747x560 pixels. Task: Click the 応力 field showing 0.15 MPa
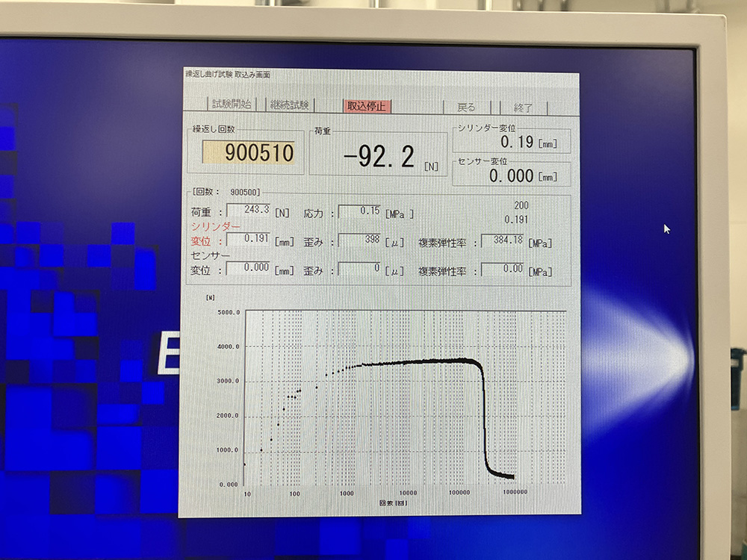click(360, 211)
